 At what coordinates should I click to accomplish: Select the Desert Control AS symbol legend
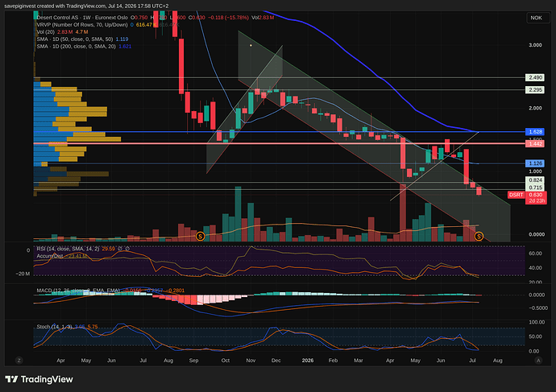click(82, 18)
